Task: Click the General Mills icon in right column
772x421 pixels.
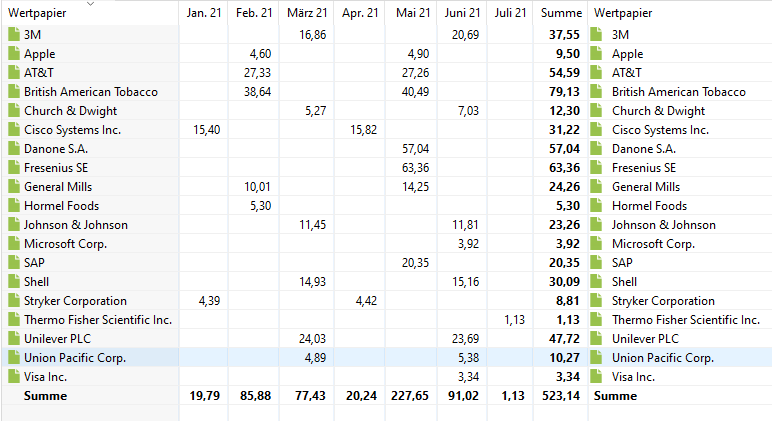Action: pos(596,187)
